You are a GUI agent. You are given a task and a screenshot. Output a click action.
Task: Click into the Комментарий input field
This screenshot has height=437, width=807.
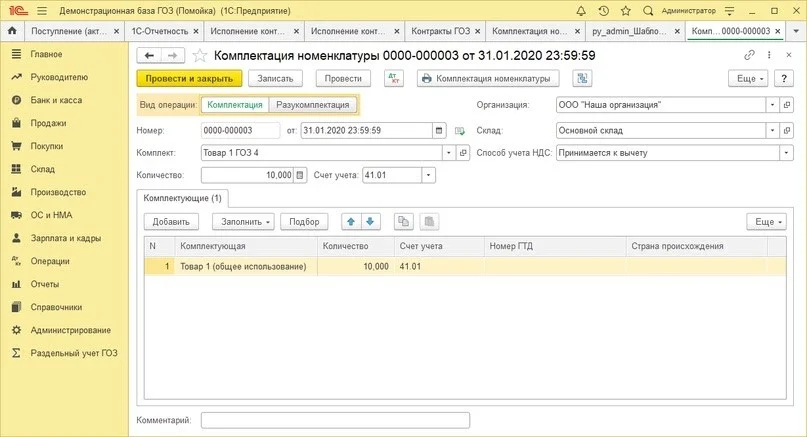(x=335, y=420)
